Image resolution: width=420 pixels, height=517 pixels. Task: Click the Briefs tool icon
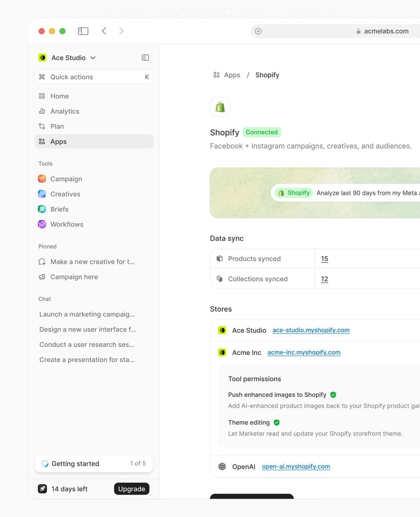coord(42,209)
